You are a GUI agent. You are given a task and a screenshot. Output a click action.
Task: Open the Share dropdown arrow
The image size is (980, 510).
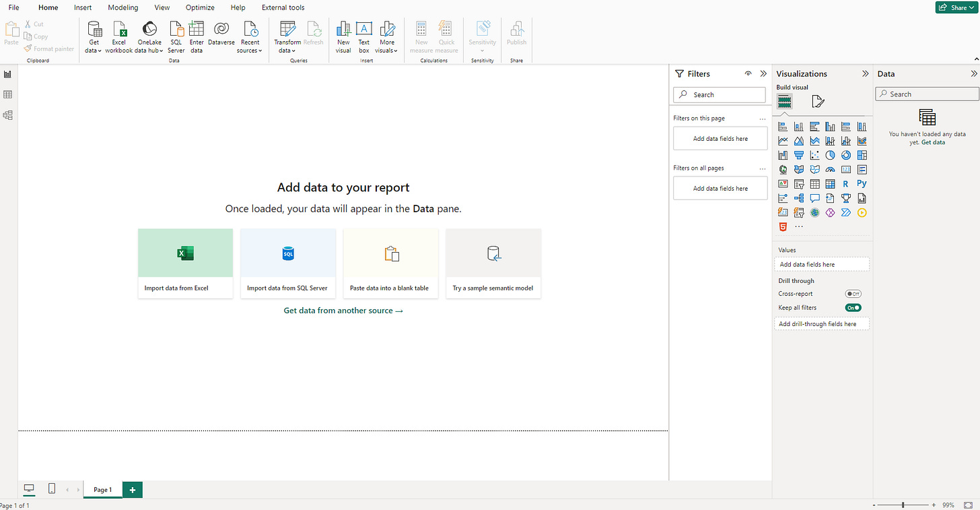(971, 7)
